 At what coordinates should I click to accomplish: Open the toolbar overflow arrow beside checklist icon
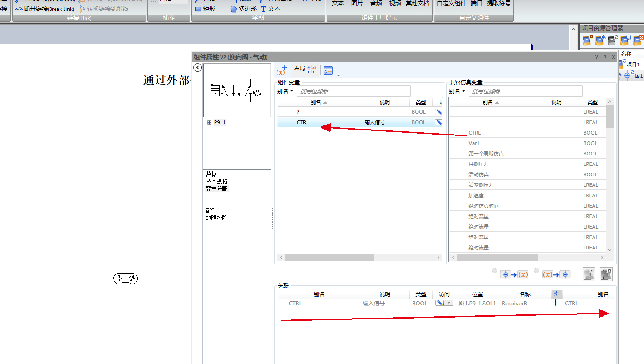coord(338,75)
